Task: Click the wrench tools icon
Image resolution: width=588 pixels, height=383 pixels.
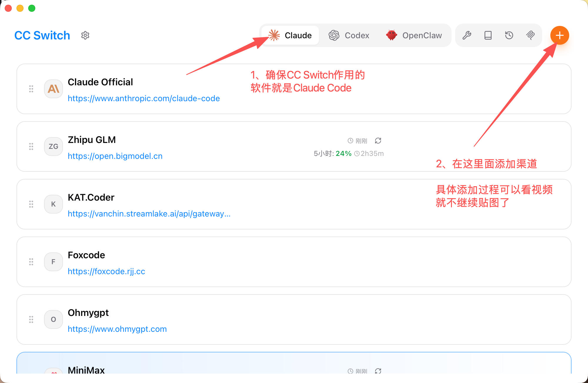Action: pyautogui.click(x=467, y=35)
